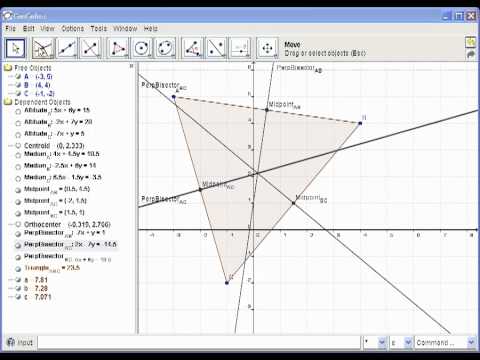Click point C in the drawing pad
The width and height of the screenshot is (480, 360).
point(227,283)
